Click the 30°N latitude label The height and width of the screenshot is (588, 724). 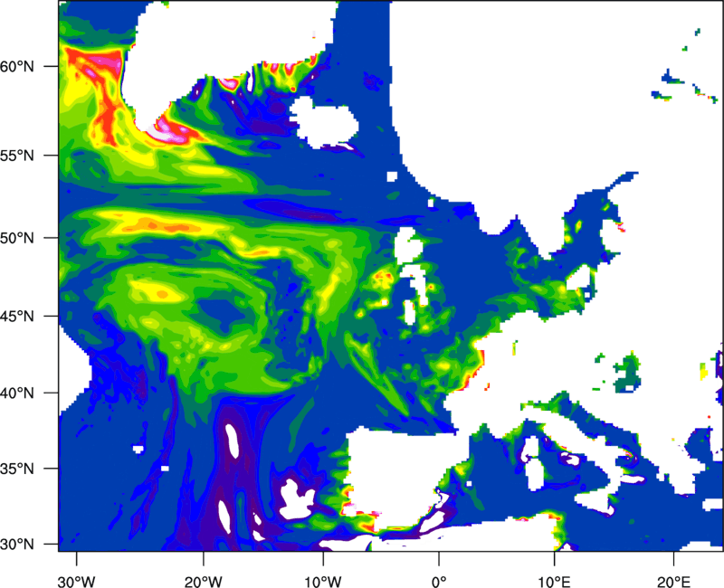pos(17,545)
